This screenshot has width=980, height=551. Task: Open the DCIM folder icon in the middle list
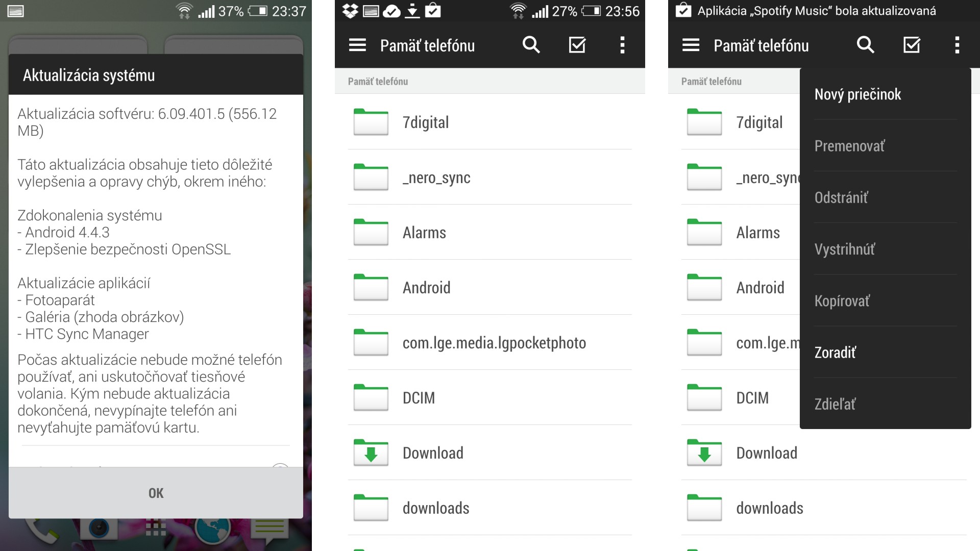pyautogui.click(x=371, y=397)
